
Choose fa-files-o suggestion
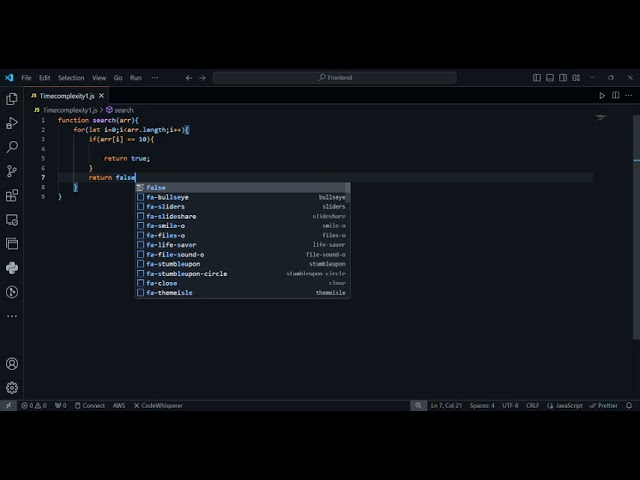click(x=243, y=236)
